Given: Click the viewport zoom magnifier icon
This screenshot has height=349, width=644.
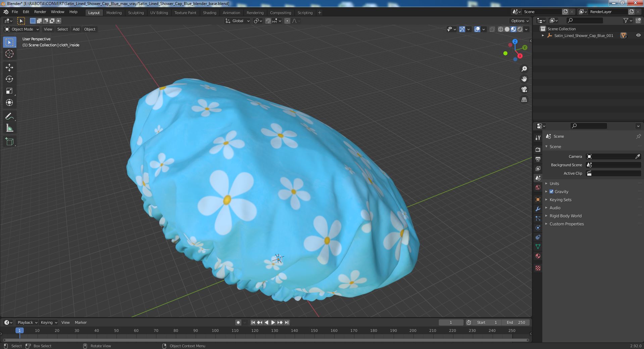Looking at the screenshot, I should coord(524,69).
